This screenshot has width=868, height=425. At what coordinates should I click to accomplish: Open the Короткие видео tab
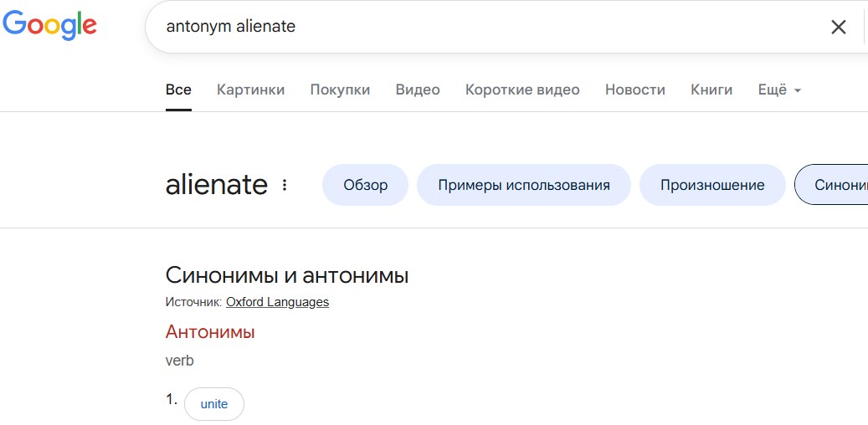coord(522,90)
